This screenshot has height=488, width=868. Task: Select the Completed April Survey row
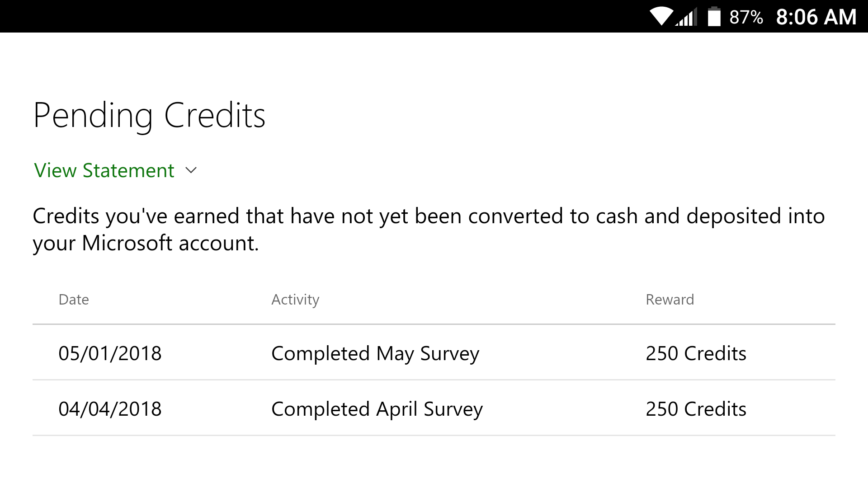[x=377, y=409]
